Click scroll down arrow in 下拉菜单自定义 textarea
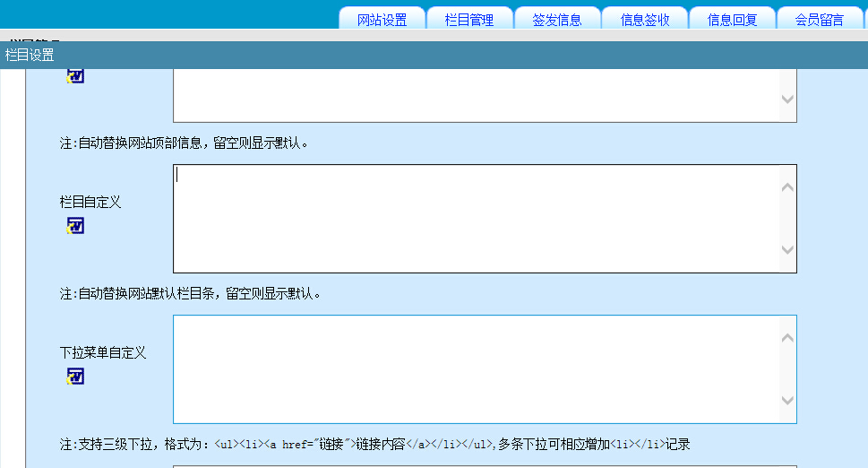This screenshot has width=868, height=468. 787,401
